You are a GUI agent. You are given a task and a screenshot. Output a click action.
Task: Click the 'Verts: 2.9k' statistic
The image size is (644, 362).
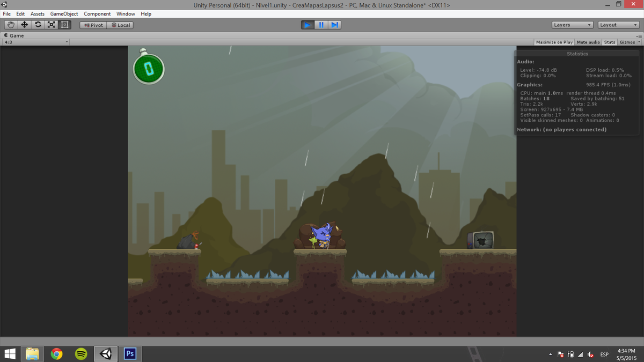pos(584,104)
